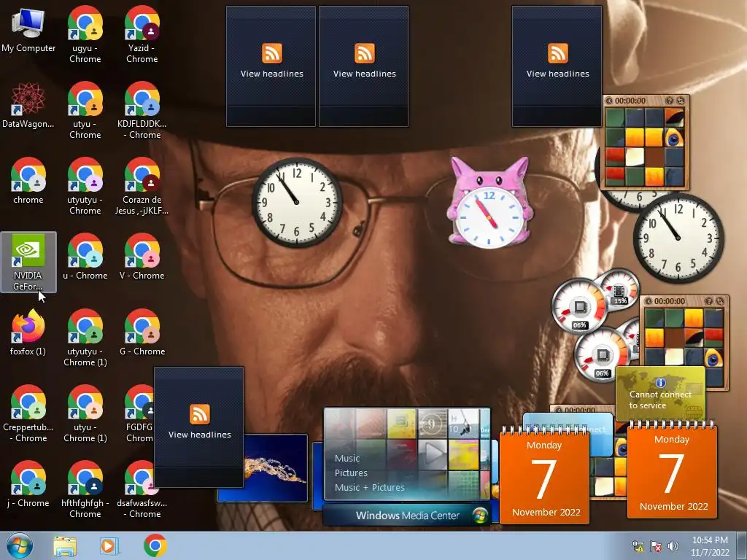This screenshot has width=747, height=560.
Task: Click bird eye tile in top puzzle
Action: pyautogui.click(x=673, y=138)
